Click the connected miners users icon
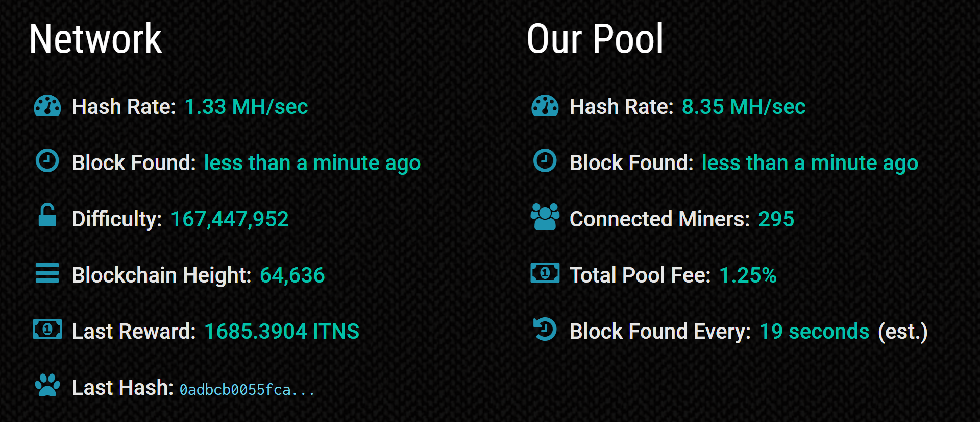980x422 pixels. [545, 217]
